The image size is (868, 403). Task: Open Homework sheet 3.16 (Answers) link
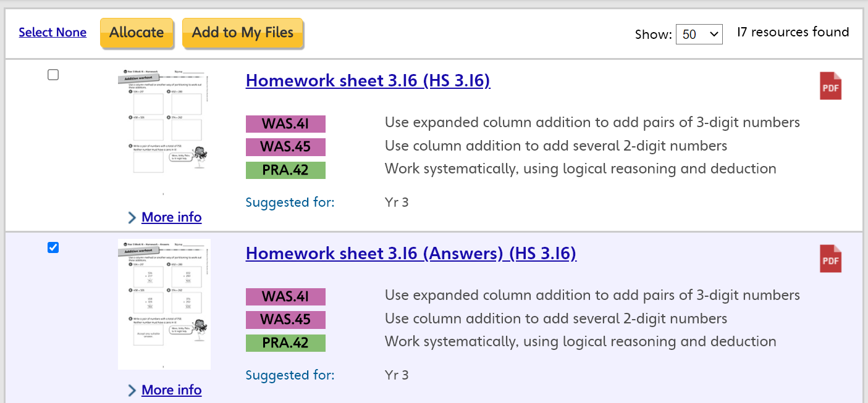coord(411,254)
